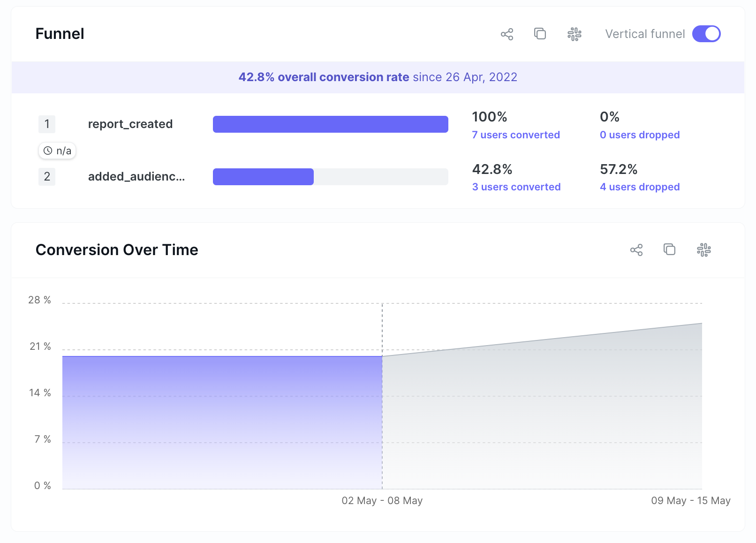Click the Funnel share icon
Screen dimensions: 756x543
point(507,34)
